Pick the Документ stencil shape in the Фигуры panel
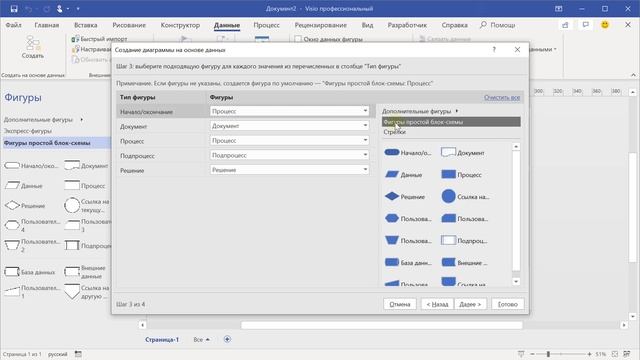Screen dimensions: 640x360 (86, 166)
